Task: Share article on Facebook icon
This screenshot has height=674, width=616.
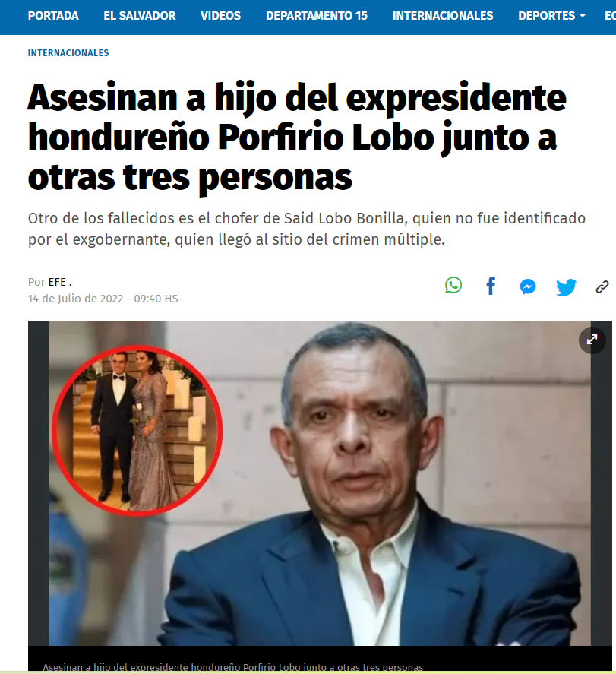Action: pyautogui.click(x=491, y=286)
